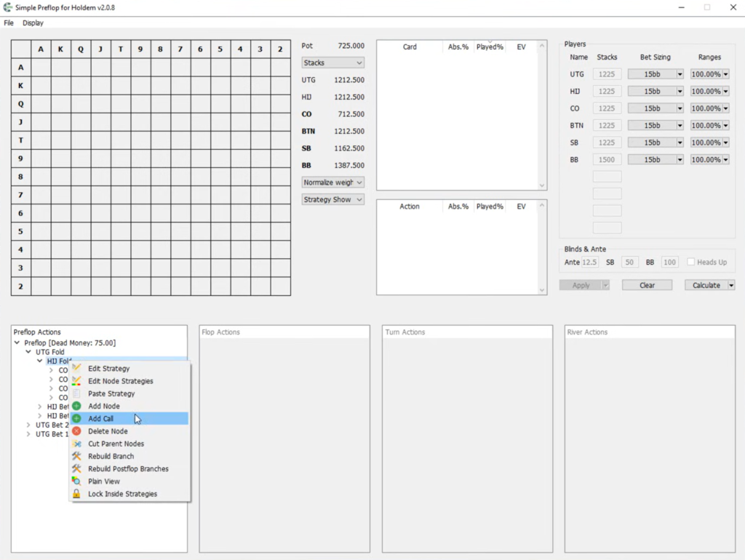Click the Simple Preflop app icon in title bar
The image size is (745, 560).
point(7,7)
